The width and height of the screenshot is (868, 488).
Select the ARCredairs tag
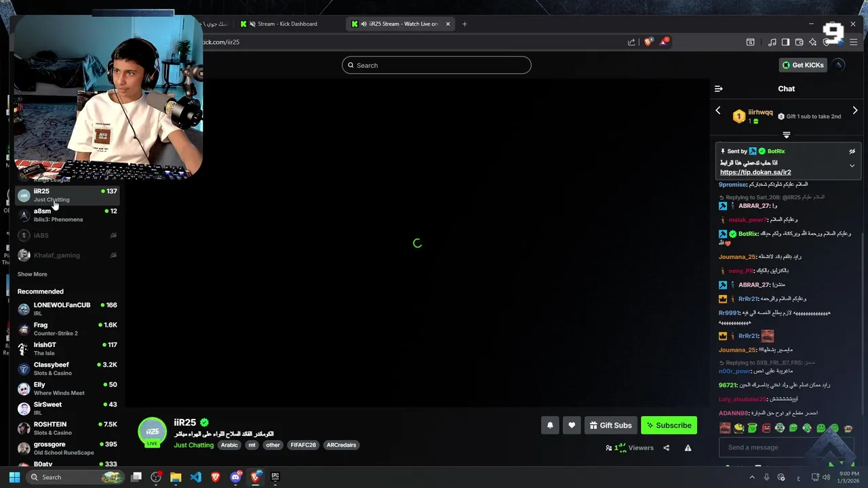pyautogui.click(x=341, y=445)
